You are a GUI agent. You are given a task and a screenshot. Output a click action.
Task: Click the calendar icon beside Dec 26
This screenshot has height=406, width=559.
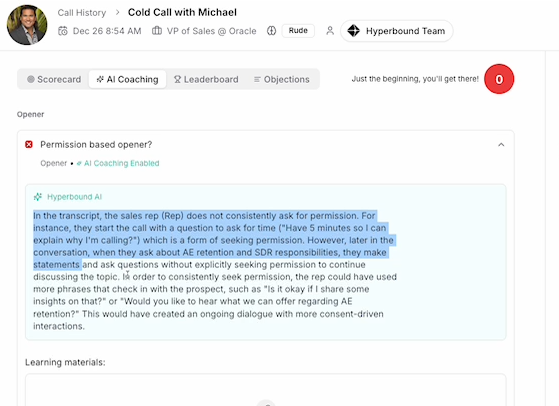[63, 31]
